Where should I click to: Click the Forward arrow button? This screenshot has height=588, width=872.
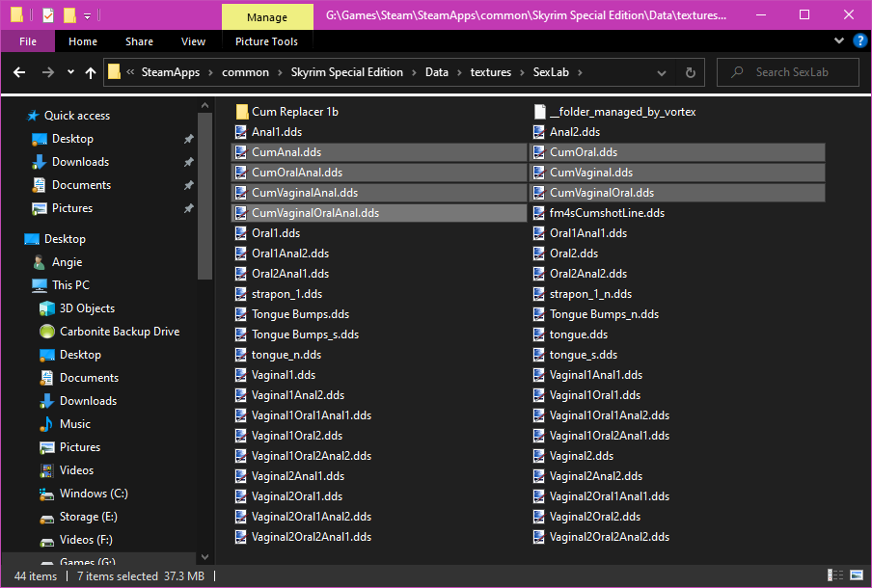(x=48, y=72)
